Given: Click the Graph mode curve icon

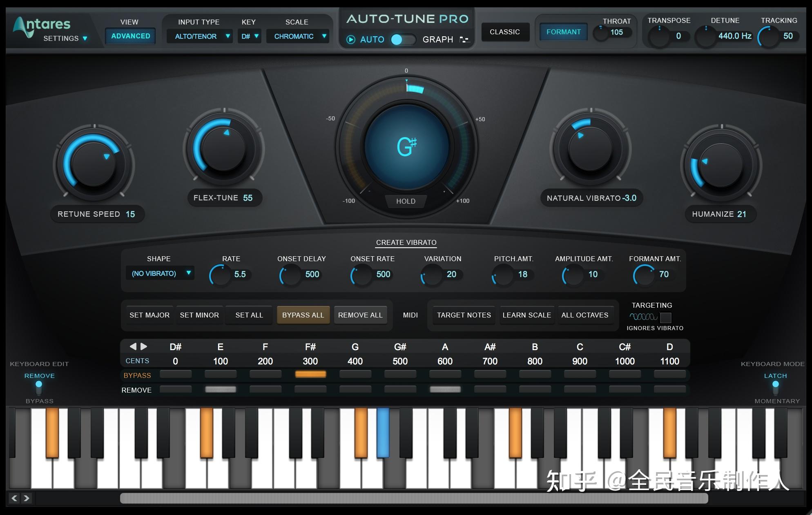Looking at the screenshot, I should click(464, 40).
